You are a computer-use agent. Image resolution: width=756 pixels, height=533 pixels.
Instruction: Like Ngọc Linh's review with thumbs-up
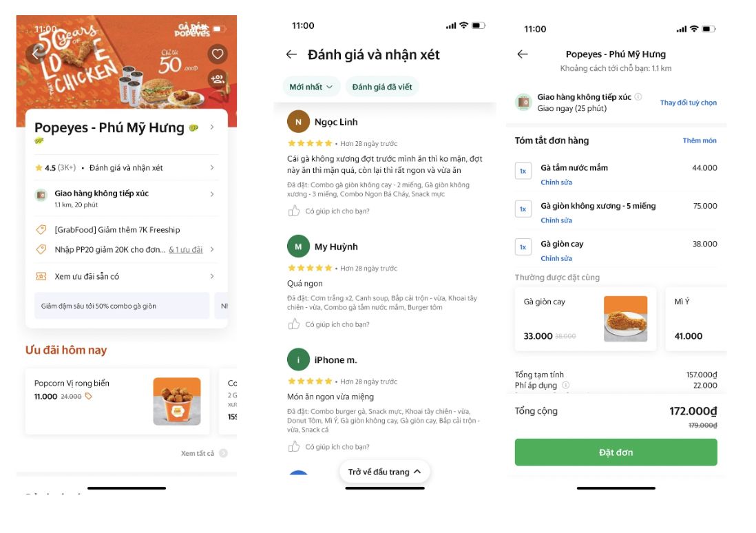(293, 211)
